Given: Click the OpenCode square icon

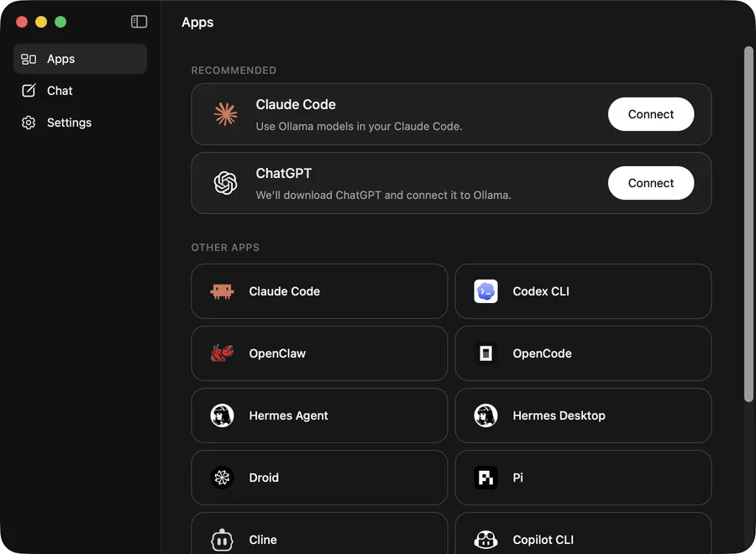Looking at the screenshot, I should [486, 353].
